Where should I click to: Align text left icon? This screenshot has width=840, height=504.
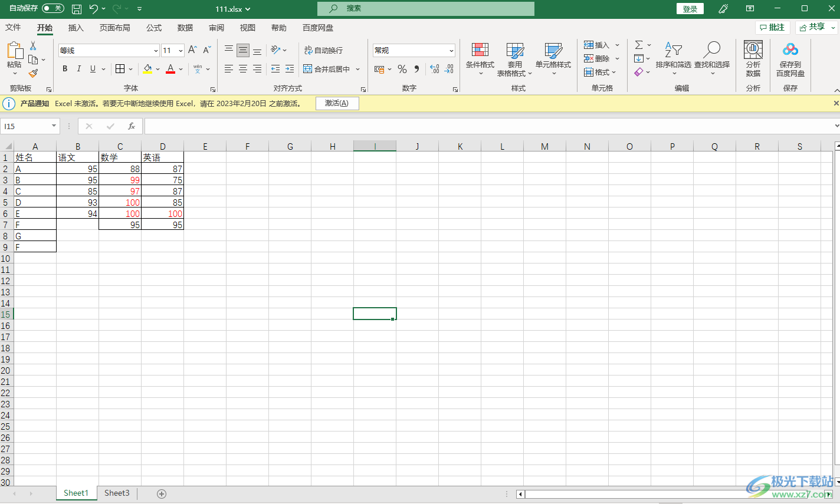229,69
